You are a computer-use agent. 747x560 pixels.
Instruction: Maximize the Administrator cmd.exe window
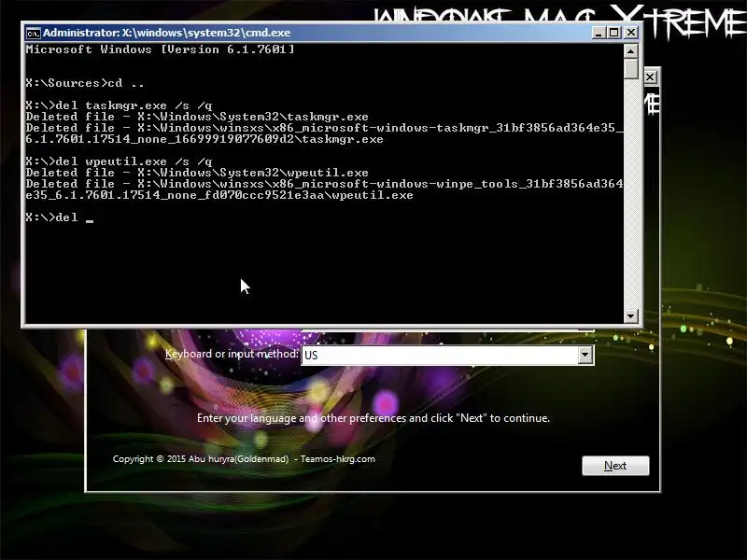tap(614, 33)
